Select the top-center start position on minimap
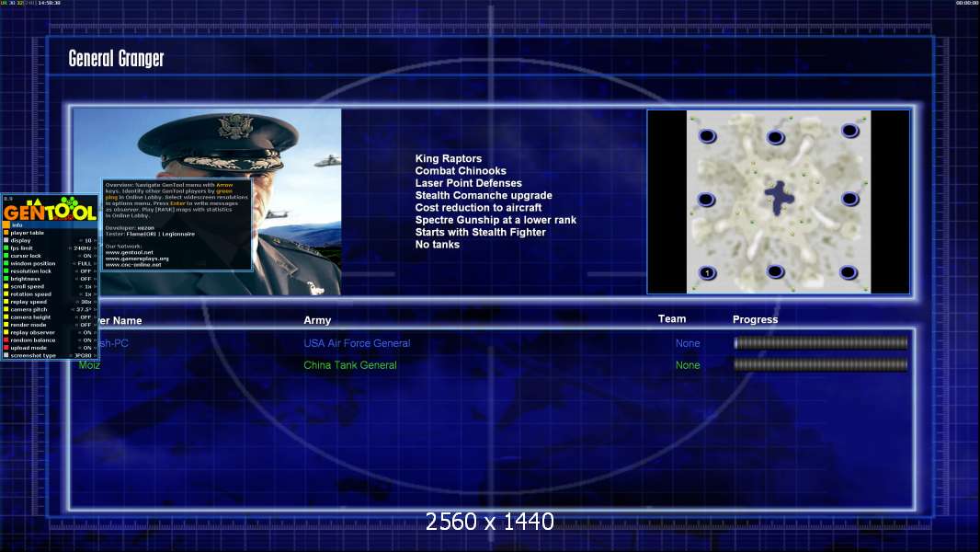This screenshot has height=552, width=980. pos(776,137)
